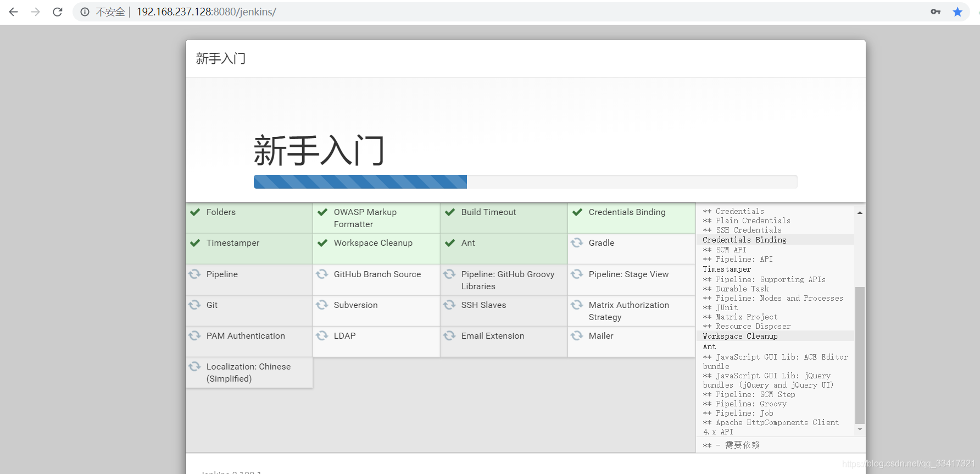Click the check icon for Build Timeout

(x=450, y=212)
